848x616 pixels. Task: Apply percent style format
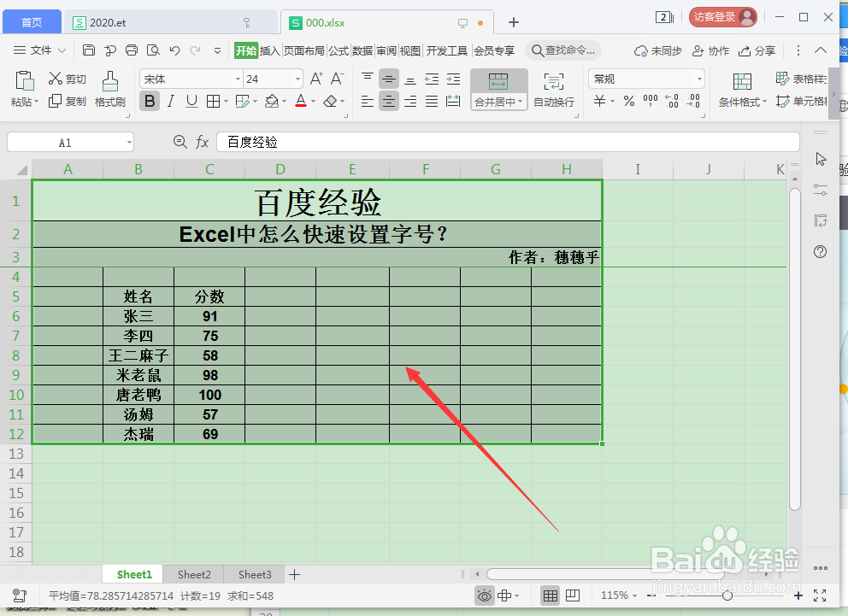coord(629,101)
